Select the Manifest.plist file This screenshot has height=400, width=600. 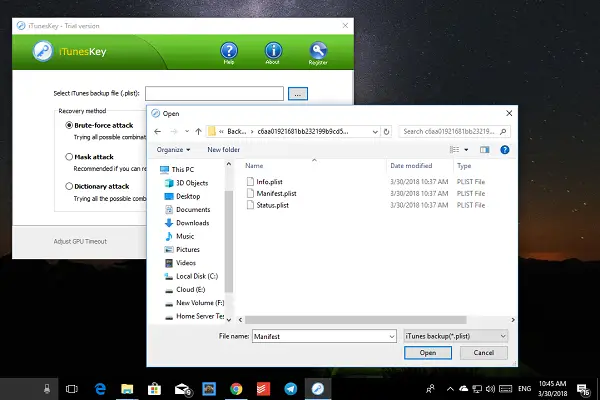pyautogui.click(x=276, y=193)
